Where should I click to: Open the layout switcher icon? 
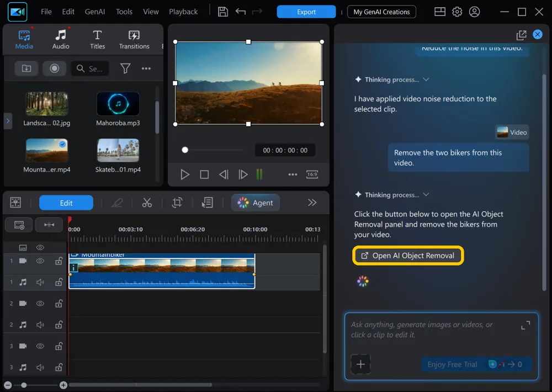(x=440, y=12)
